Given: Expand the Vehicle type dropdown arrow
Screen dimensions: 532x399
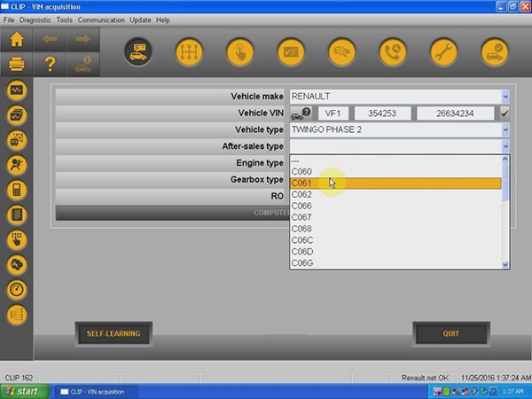Looking at the screenshot, I should 505,129.
